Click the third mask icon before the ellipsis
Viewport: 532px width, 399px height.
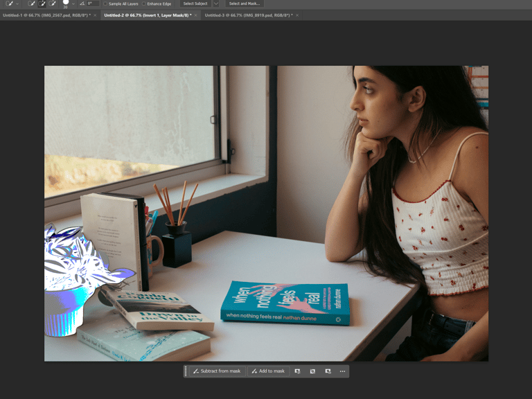coord(328,371)
